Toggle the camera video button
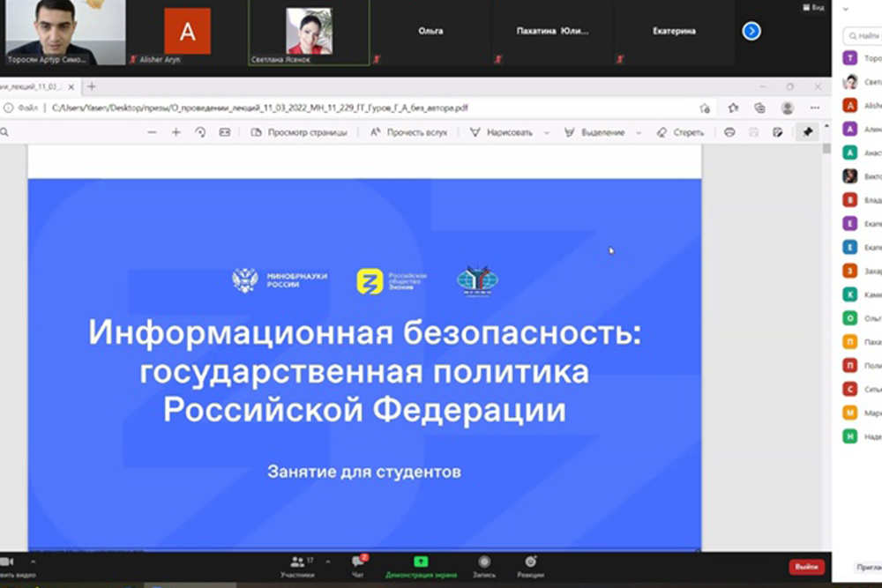The image size is (882, 588). click(x=7, y=562)
